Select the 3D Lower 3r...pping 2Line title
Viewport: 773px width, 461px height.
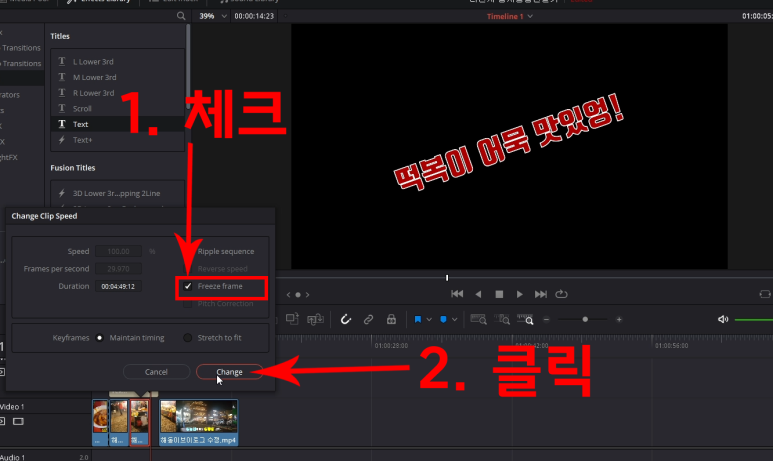[117, 193]
